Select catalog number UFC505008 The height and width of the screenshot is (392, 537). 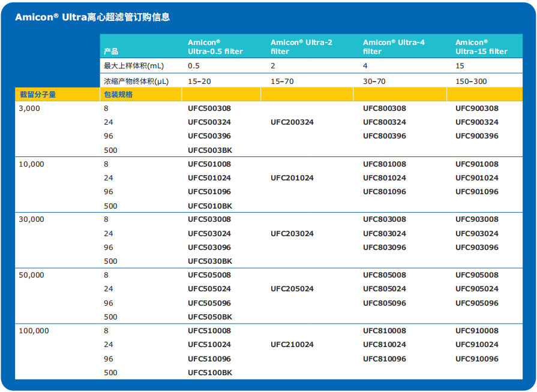pos(209,275)
